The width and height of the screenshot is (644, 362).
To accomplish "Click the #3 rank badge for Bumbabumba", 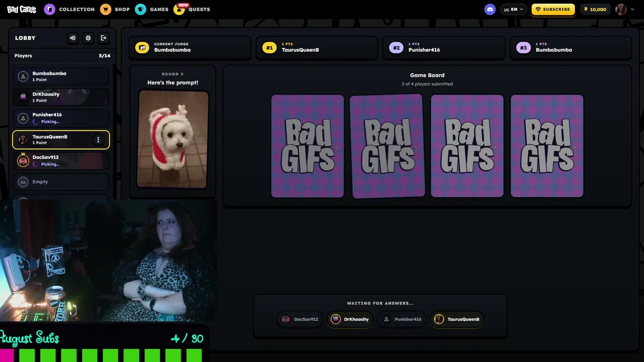I will pyautogui.click(x=523, y=48).
